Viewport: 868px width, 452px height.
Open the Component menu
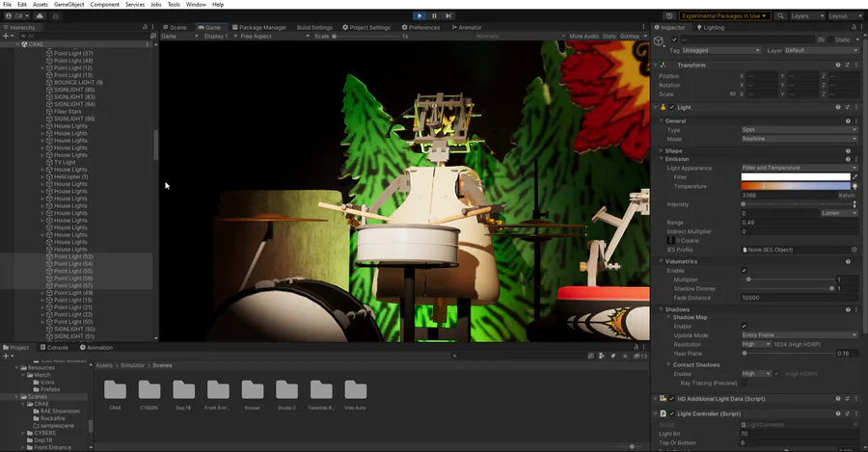[x=104, y=5]
